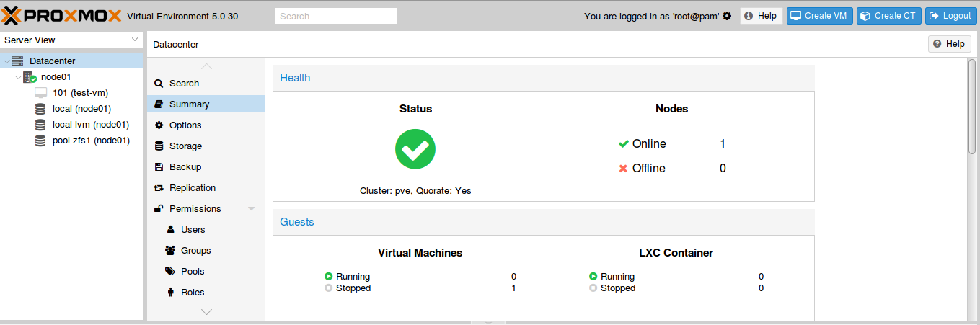980x325 pixels.
Task: Click the Create VM button
Action: [x=820, y=16]
